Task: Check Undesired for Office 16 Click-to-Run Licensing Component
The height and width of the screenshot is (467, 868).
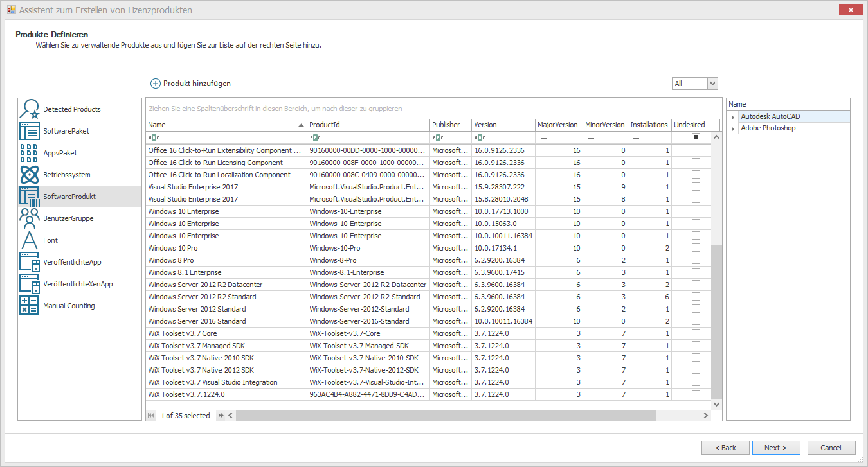Action: tap(696, 163)
